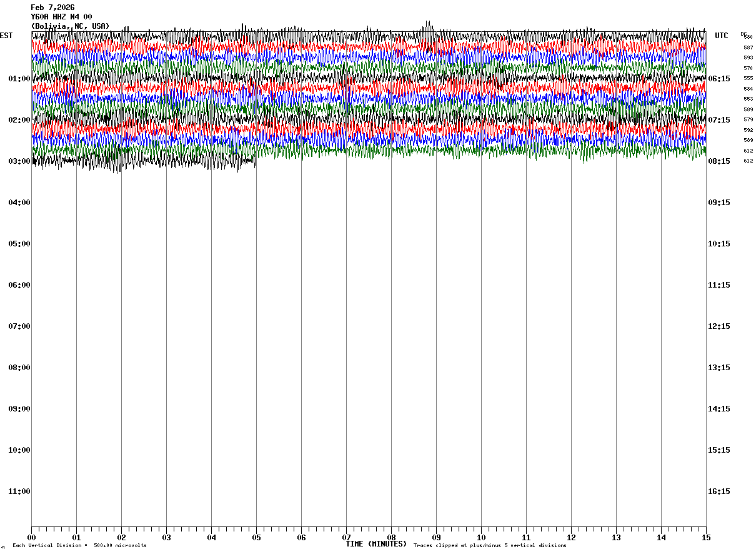756x554 pixels.
Task: Click the minute tick label '09' on bottom axis
Action: pyautogui.click(x=436, y=538)
